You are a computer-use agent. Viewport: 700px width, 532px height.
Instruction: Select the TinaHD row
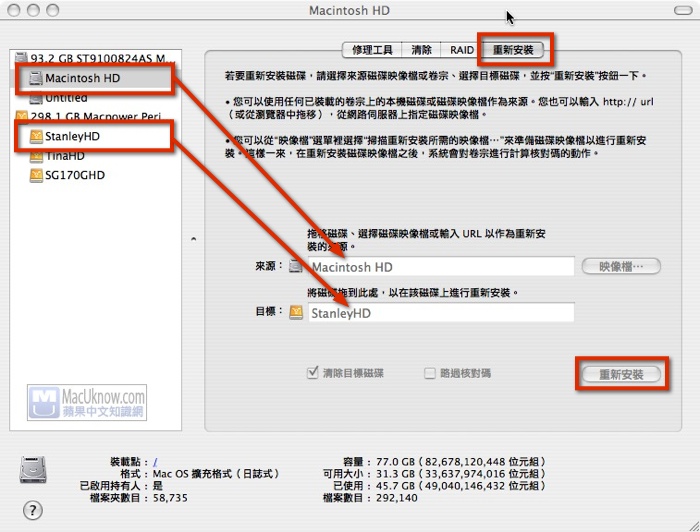coord(96,156)
